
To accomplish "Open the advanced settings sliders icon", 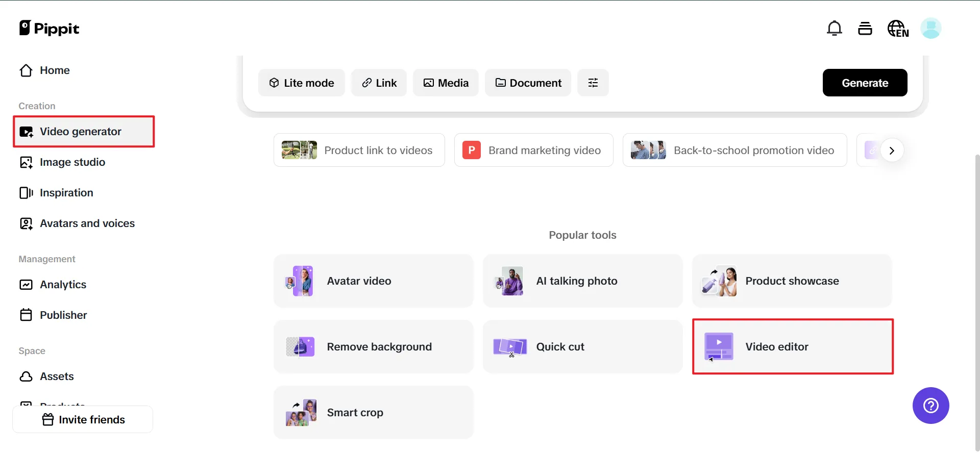I will pos(593,83).
